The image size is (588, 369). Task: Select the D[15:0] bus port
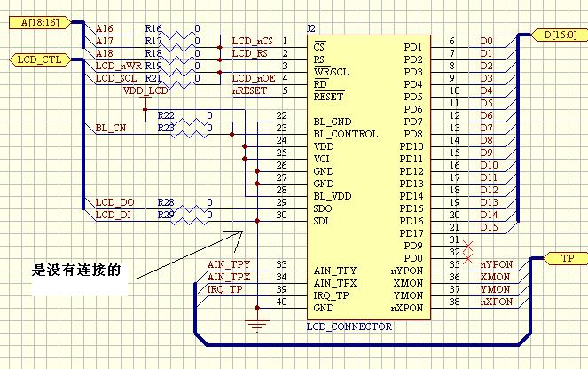click(556, 35)
